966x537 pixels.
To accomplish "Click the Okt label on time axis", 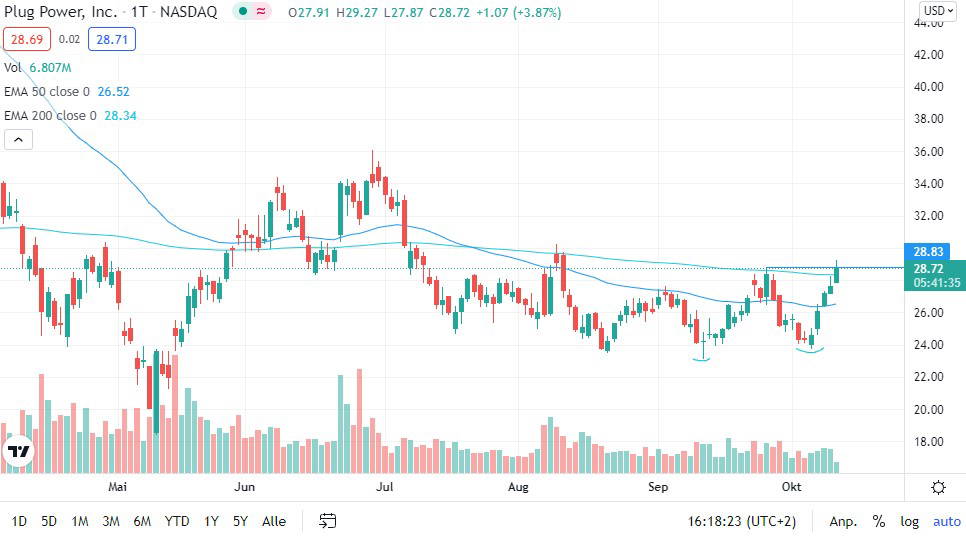I will [x=791, y=487].
